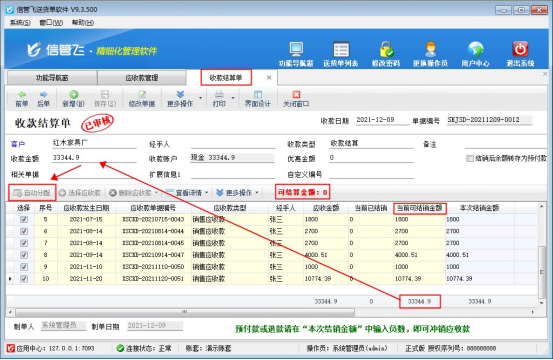Image resolution: width=553 pixels, height=360 pixels.
Task: Sort by 当前可结销金额 column header
Action: tap(419, 208)
